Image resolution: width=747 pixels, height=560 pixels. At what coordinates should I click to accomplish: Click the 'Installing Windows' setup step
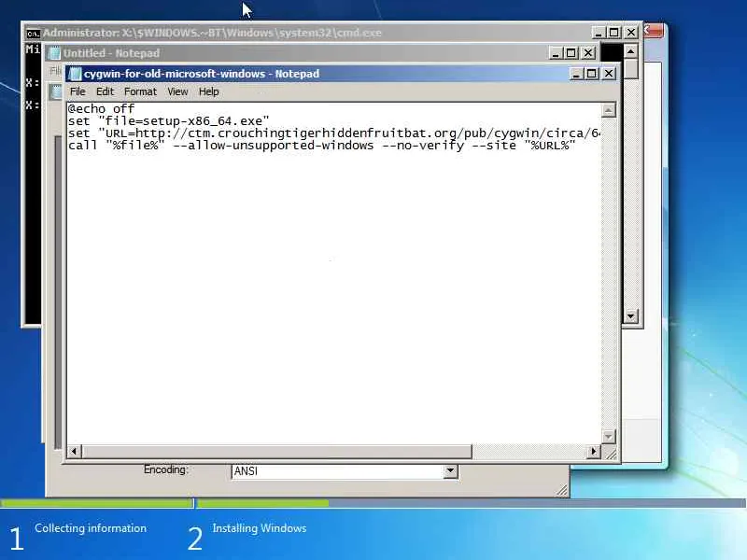click(260, 528)
